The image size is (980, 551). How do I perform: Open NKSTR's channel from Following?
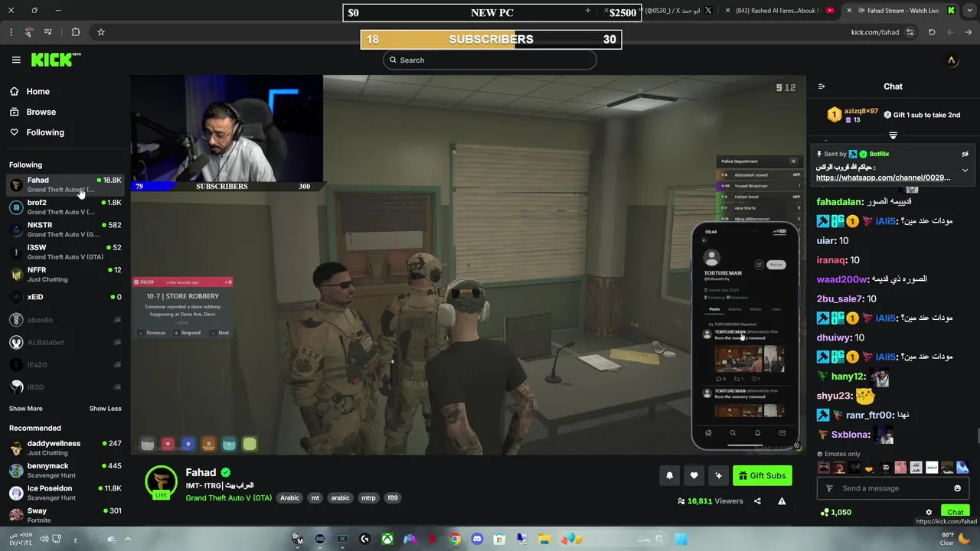(65, 230)
